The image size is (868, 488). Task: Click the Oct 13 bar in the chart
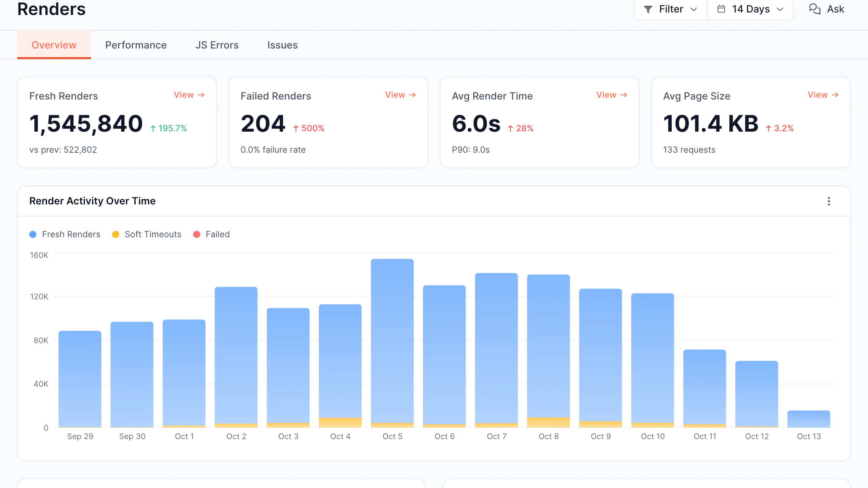pyautogui.click(x=809, y=419)
